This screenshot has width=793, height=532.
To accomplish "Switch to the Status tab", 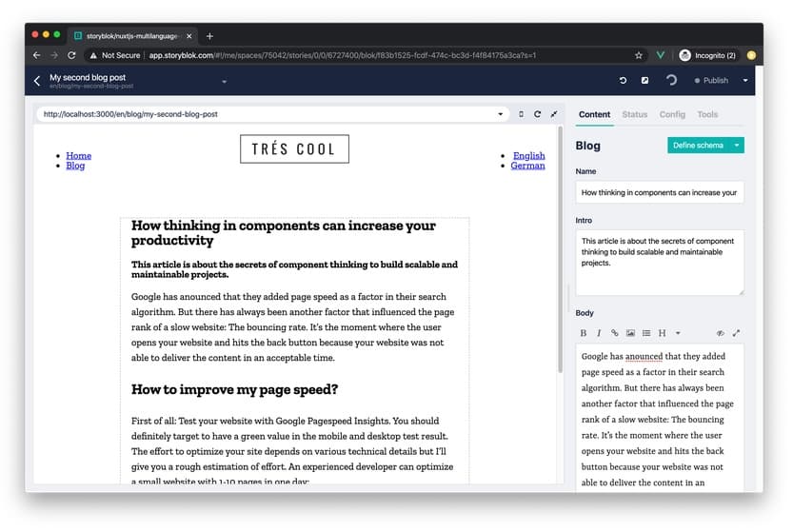I will pyautogui.click(x=634, y=114).
